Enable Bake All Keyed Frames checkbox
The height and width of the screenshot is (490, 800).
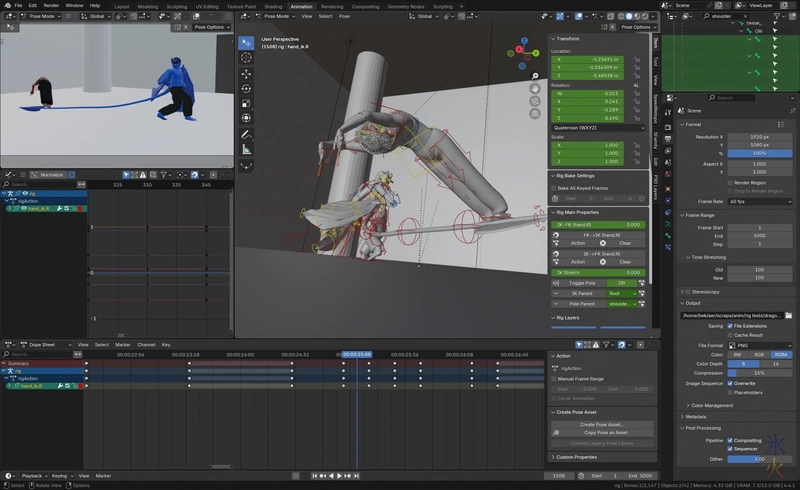point(555,187)
